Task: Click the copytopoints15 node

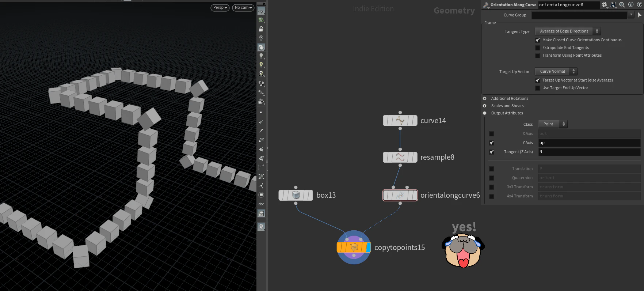Action: pyautogui.click(x=354, y=247)
